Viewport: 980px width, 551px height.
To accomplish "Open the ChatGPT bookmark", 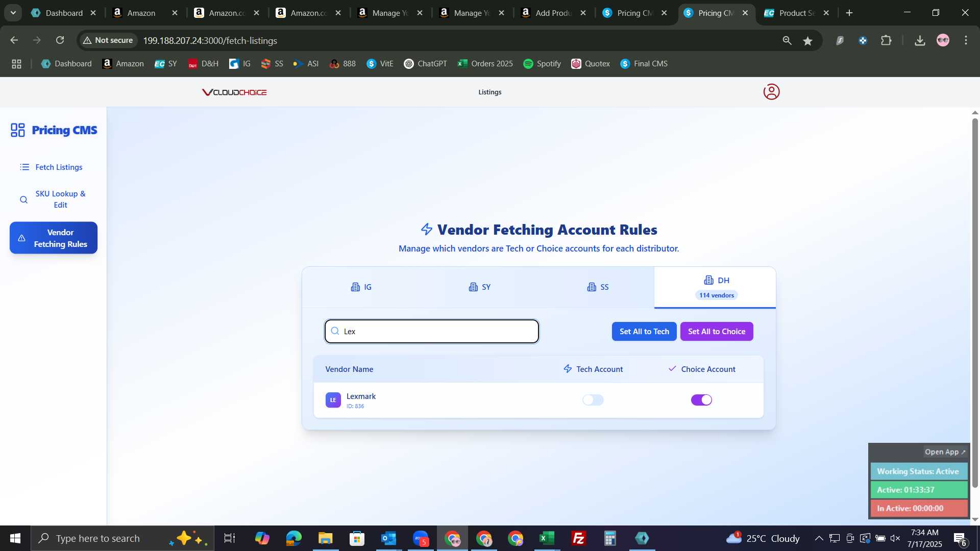I will pyautogui.click(x=425, y=64).
